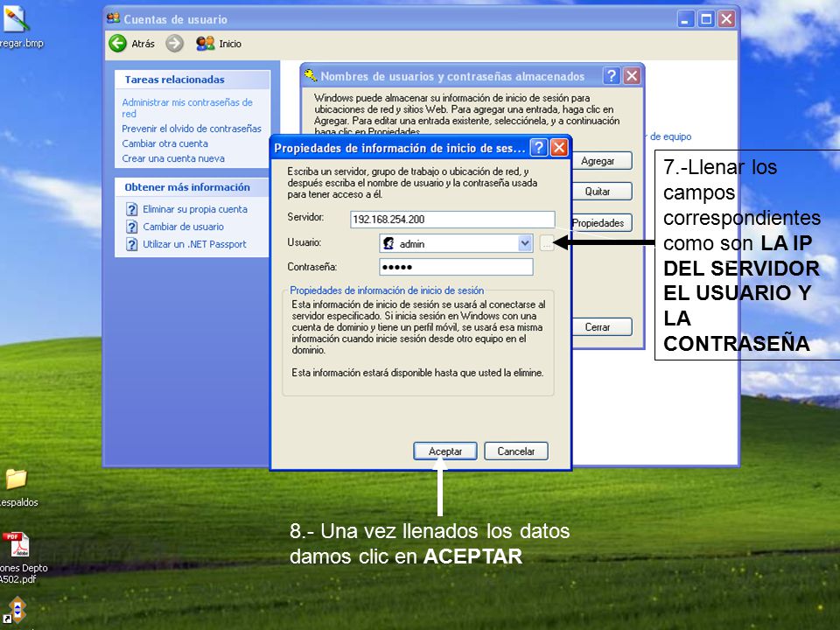Click Inicio label in toolbar
The width and height of the screenshot is (840, 630).
coord(230,44)
